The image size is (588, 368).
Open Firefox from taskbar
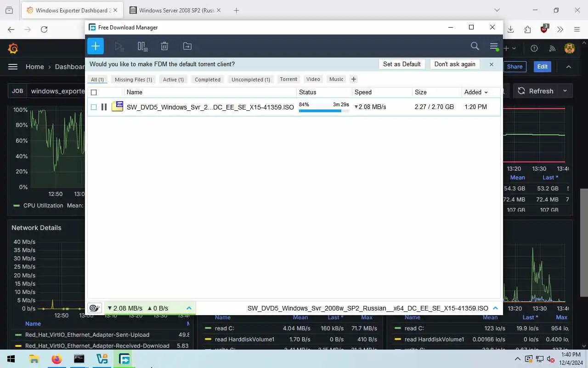[x=57, y=359]
